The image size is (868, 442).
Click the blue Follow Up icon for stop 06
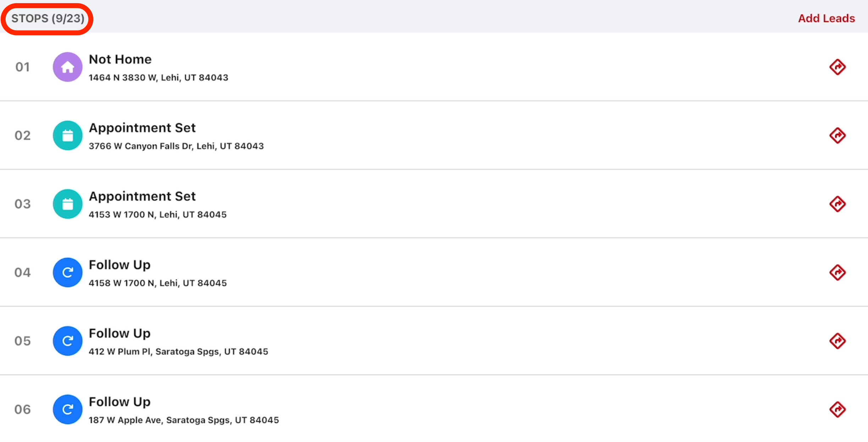coord(67,409)
